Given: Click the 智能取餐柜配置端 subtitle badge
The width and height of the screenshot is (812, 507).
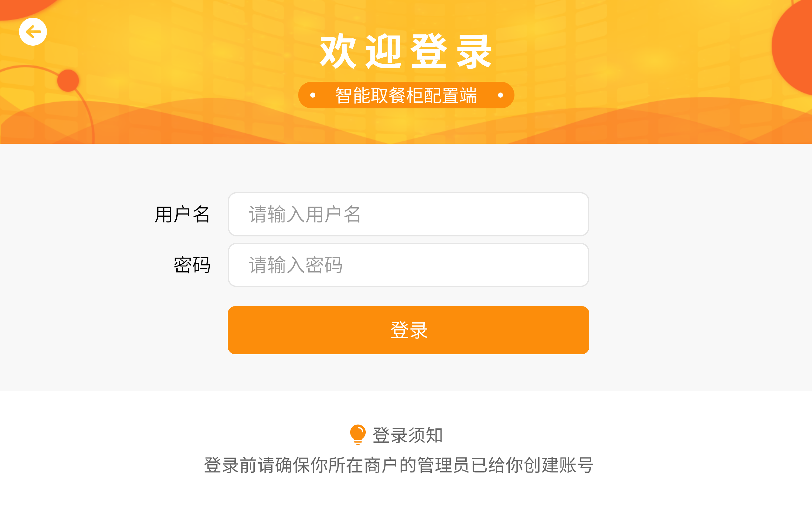Looking at the screenshot, I should coord(406,95).
